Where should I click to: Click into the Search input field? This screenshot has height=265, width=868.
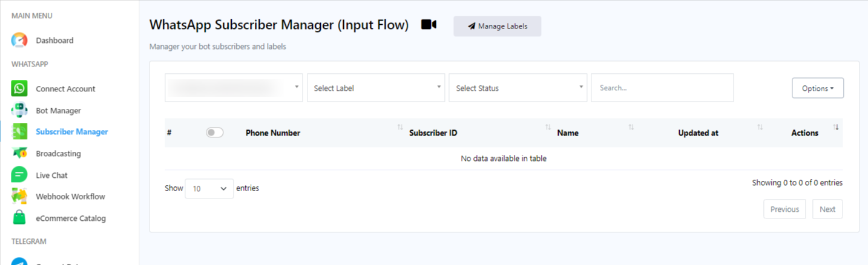662,88
